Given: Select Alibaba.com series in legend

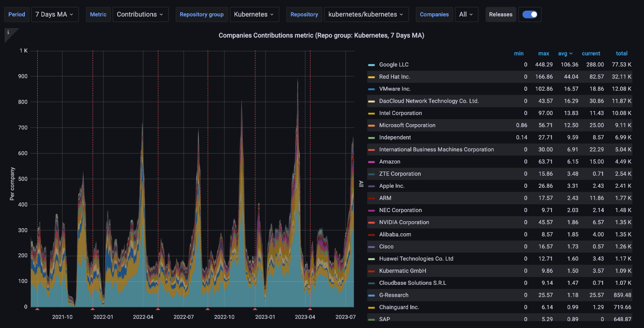Looking at the screenshot, I should pyautogui.click(x=395, y=235).
